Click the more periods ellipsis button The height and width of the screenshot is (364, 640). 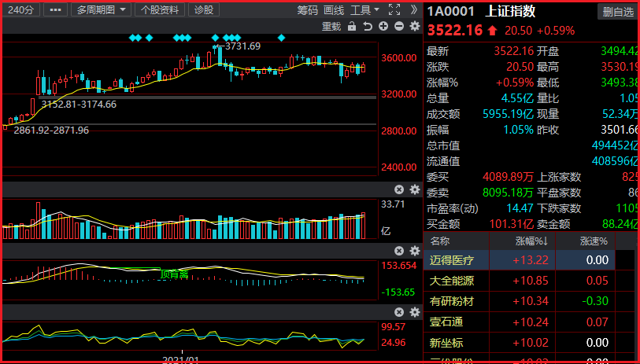[x=54, y=9]
